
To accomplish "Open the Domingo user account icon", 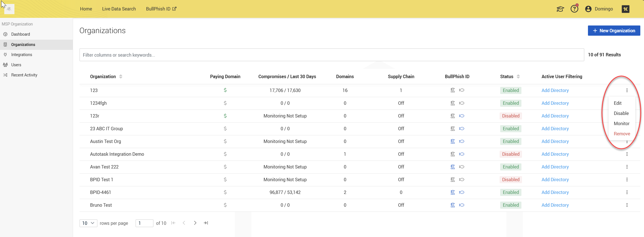I will pos(588,9).
